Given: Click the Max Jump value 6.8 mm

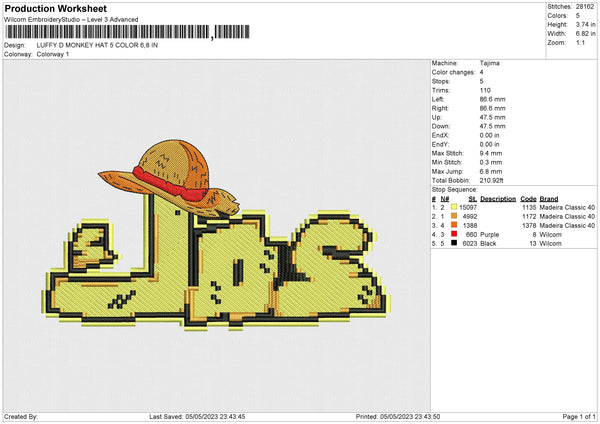Looking at the screenshot, I should click(491, 171).
